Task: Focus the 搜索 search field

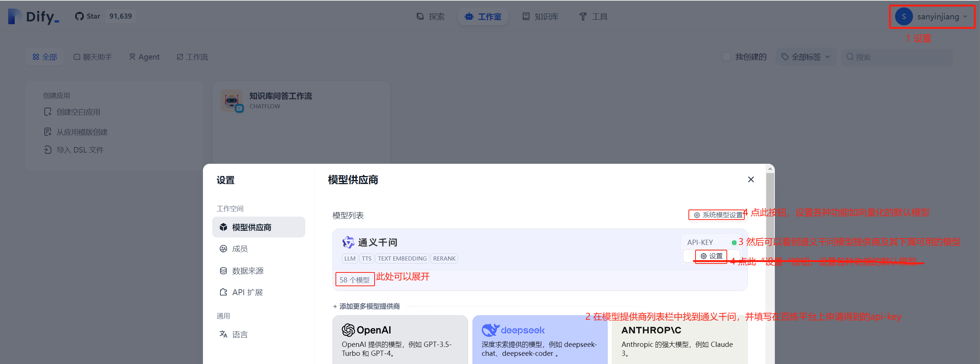Action: [897, 57]
